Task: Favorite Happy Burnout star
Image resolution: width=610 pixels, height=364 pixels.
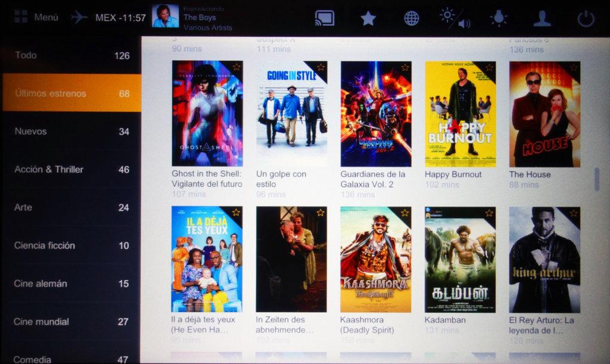Action: [x=490, y=68]
